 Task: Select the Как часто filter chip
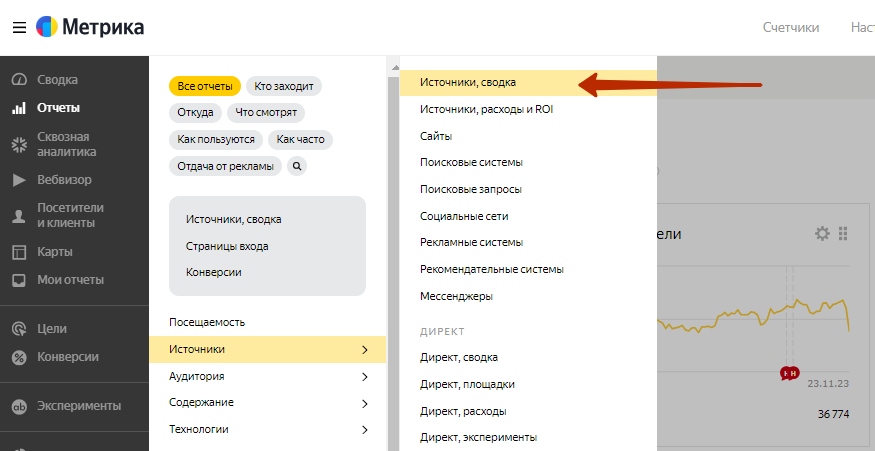tap(300, 139)
